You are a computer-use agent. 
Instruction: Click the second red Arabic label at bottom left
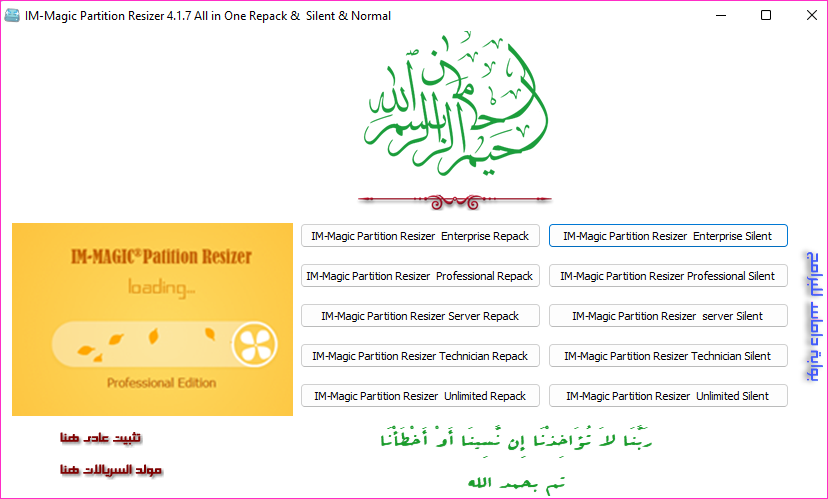(111, 470)
